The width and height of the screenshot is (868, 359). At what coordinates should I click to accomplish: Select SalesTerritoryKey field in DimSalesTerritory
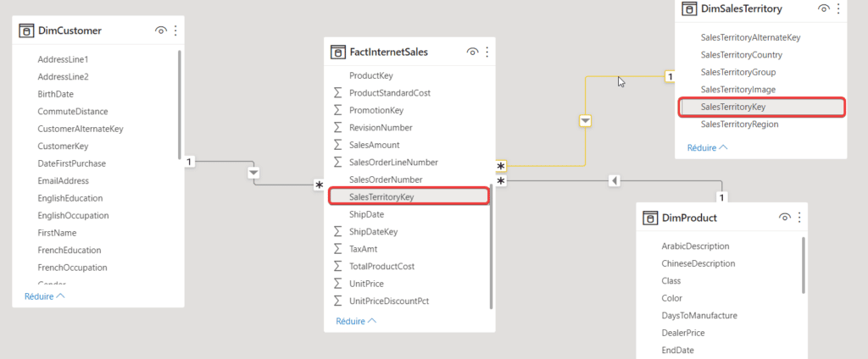click(762, 107)
